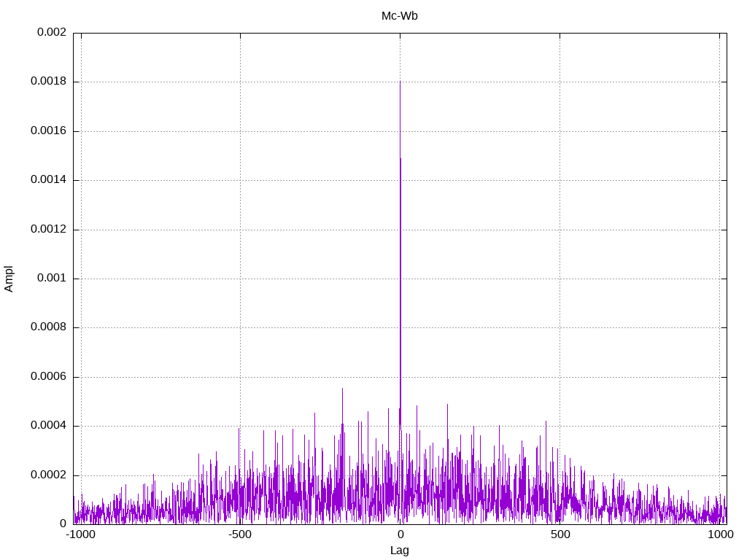Click the -500 x-axis tick label
This screenshot has height=560, width=747.
point(240,534)
